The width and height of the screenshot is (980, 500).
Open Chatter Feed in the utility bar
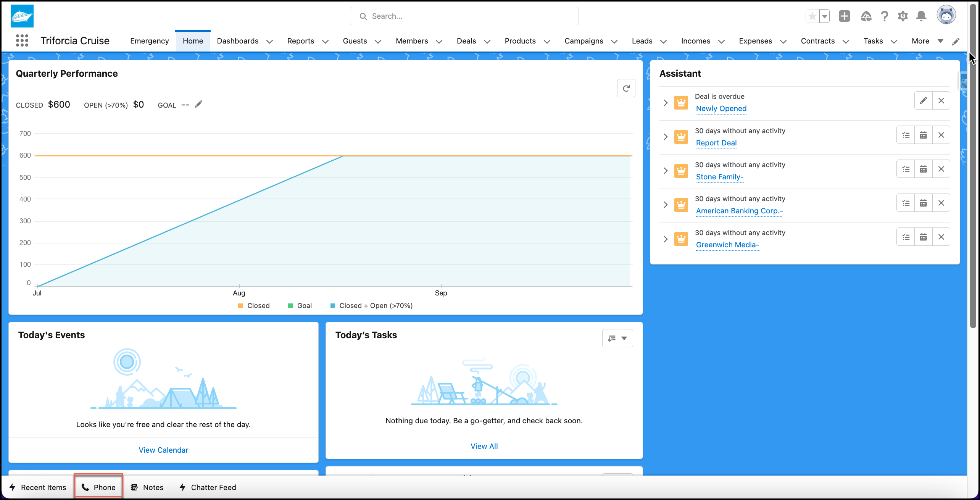point(208,487)
